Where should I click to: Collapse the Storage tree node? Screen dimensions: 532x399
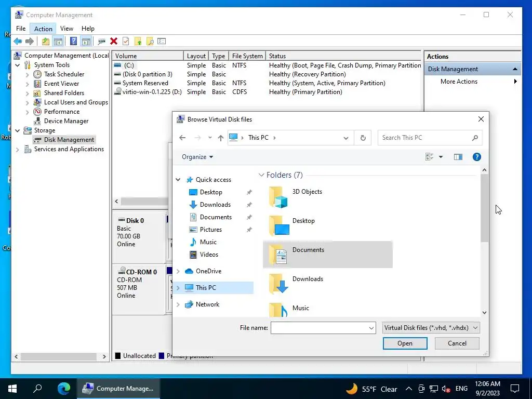pyautogui.click(x=18, y=130)
